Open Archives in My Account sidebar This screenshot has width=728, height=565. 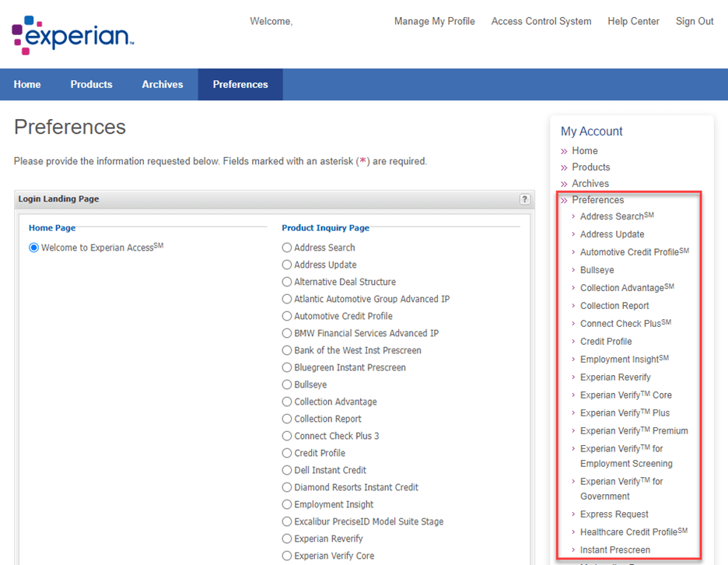click(590, 184)
